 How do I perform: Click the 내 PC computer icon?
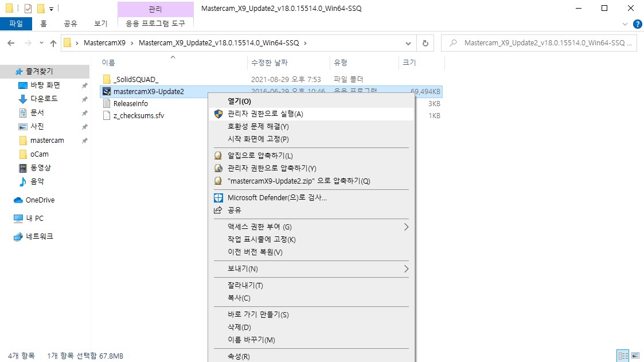coord(18,218)
